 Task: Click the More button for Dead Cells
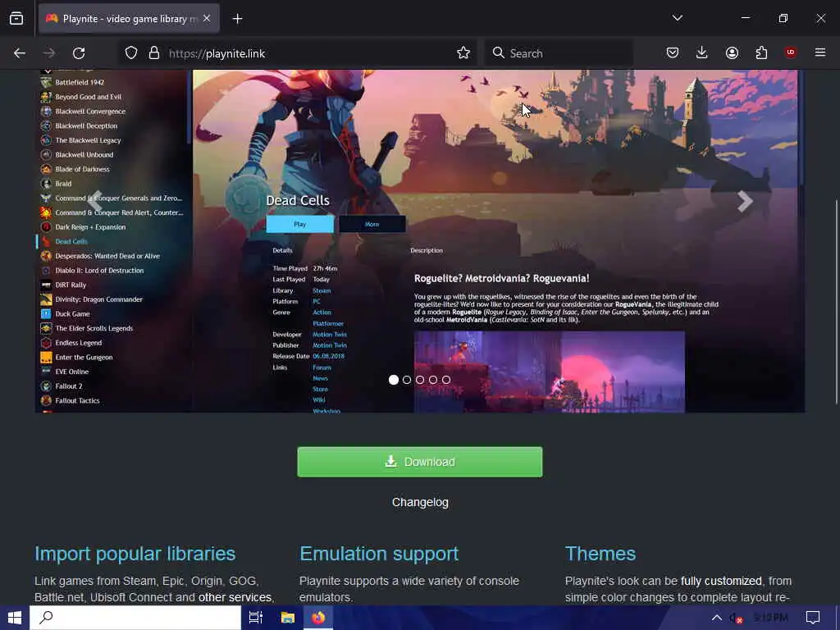click(x=372, y=225)
